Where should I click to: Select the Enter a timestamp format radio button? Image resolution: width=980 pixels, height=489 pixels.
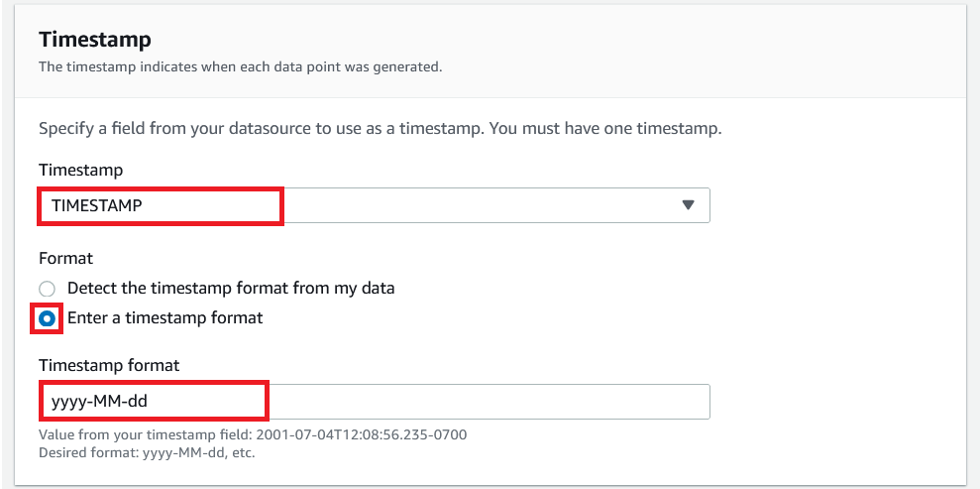click(48, 319)
